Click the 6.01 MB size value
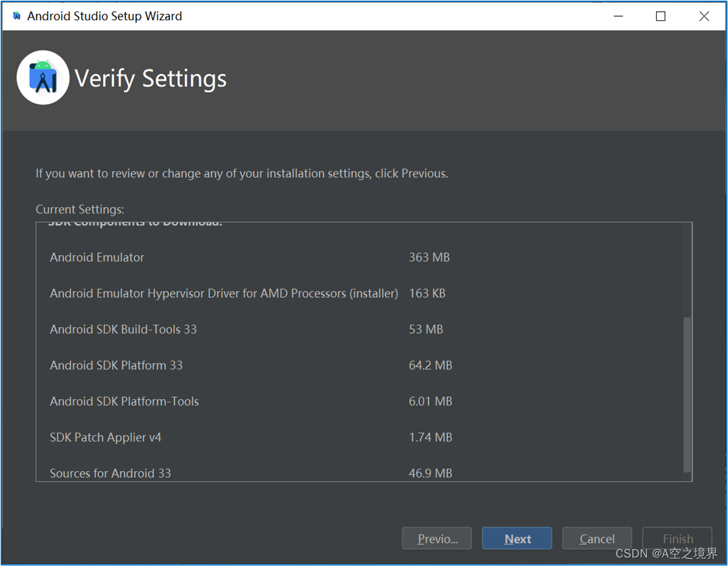 430,401
